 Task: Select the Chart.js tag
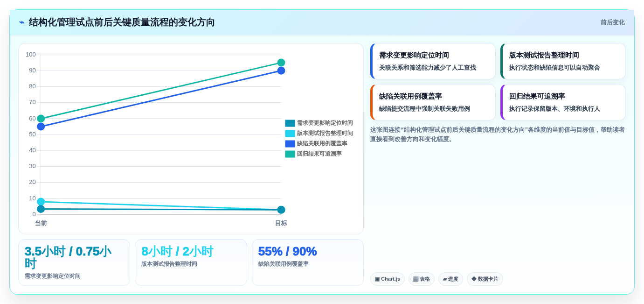[388, 279]
